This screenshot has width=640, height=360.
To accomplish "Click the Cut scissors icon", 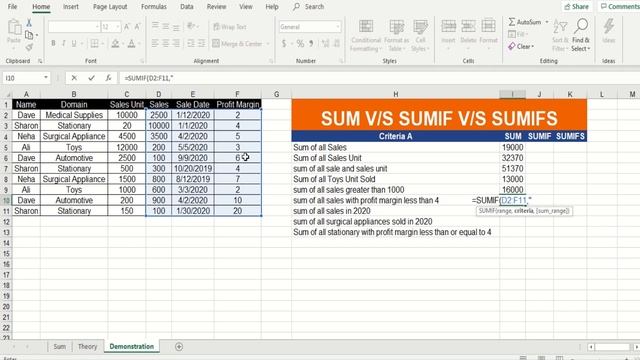I will coord(29,23).
